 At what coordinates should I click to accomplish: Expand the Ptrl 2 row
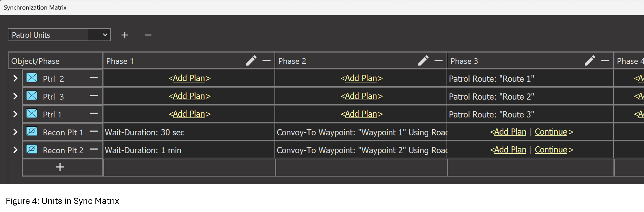coord(15,78)
